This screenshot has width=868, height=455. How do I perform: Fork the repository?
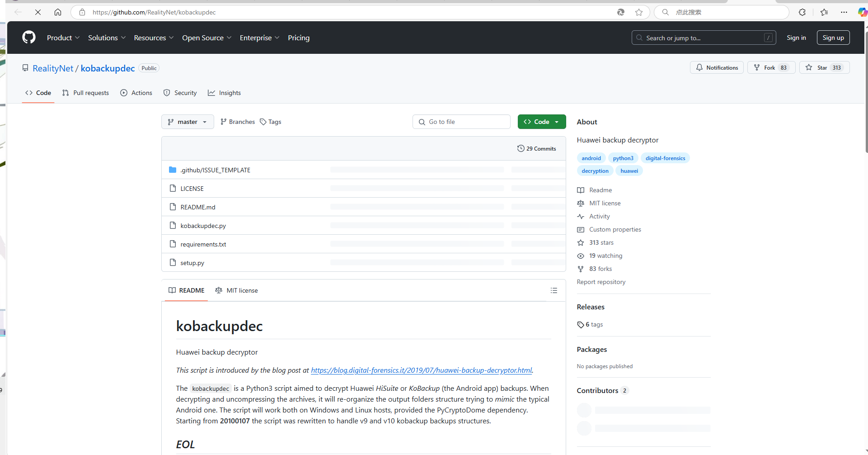click(x=771, y=67)
